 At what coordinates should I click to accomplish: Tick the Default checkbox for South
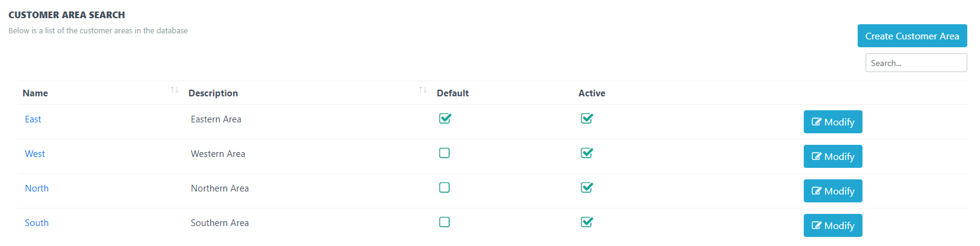(445, 222)
